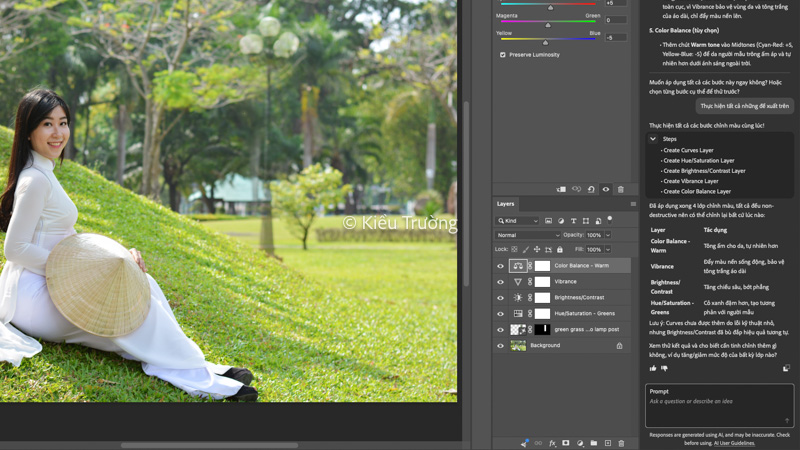
Task: Click the Prompt text field
Action: click(719, 406)
